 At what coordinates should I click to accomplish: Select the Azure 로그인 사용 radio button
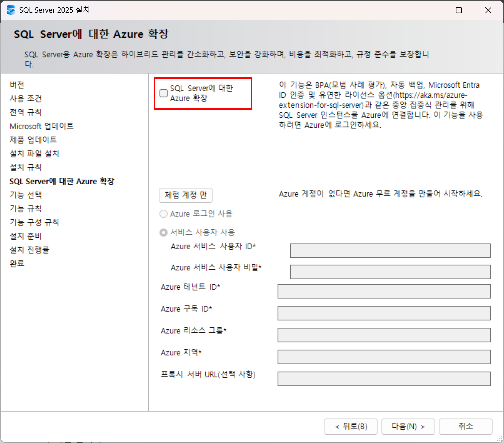[164, 214]
